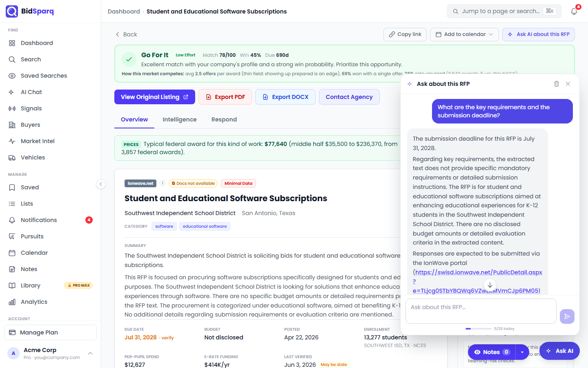Click the verify link next to due date
The image size is (588, 368).
(167, 338)
